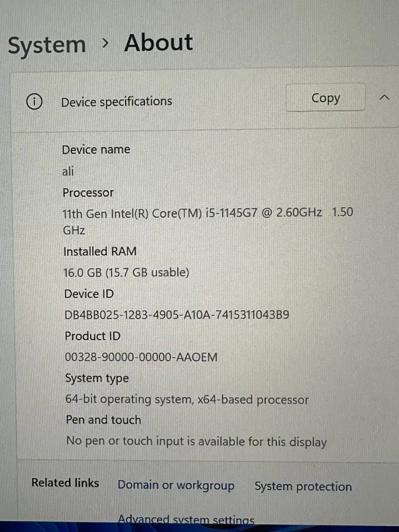
Task: Click the info icon beside Device specifications
Action: coord(34,102)
